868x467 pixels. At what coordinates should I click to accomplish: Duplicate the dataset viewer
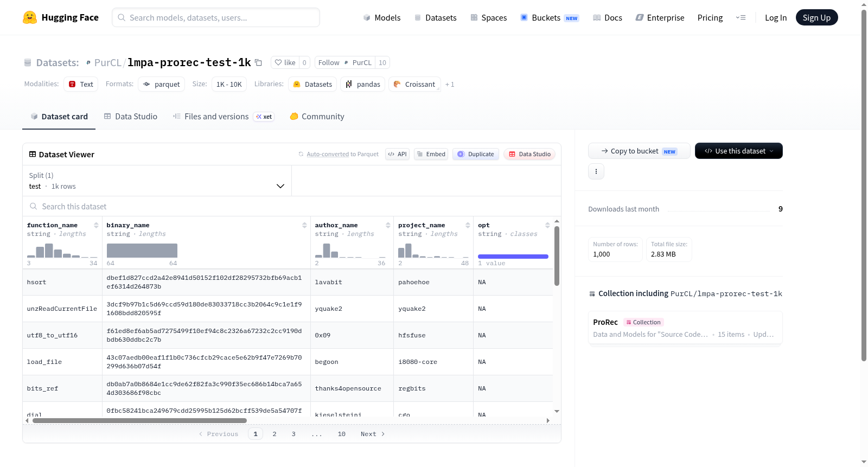[x=475, y=154]
